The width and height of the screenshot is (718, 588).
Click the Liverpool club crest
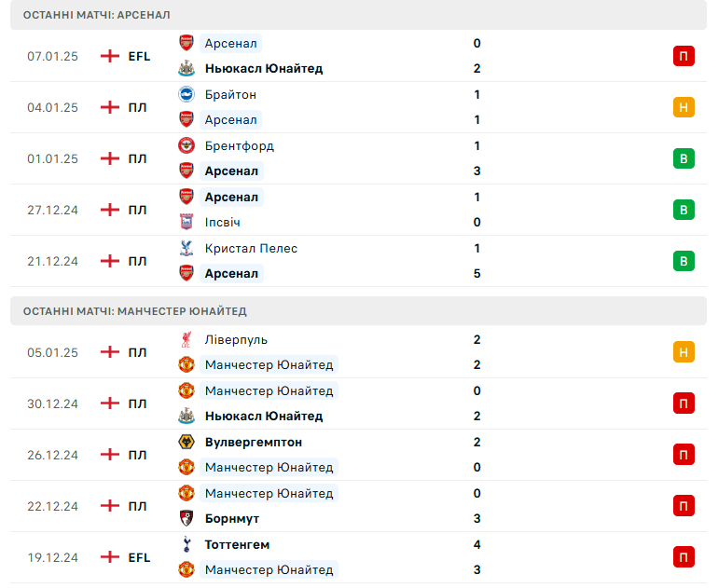click(x=186, y=339)
